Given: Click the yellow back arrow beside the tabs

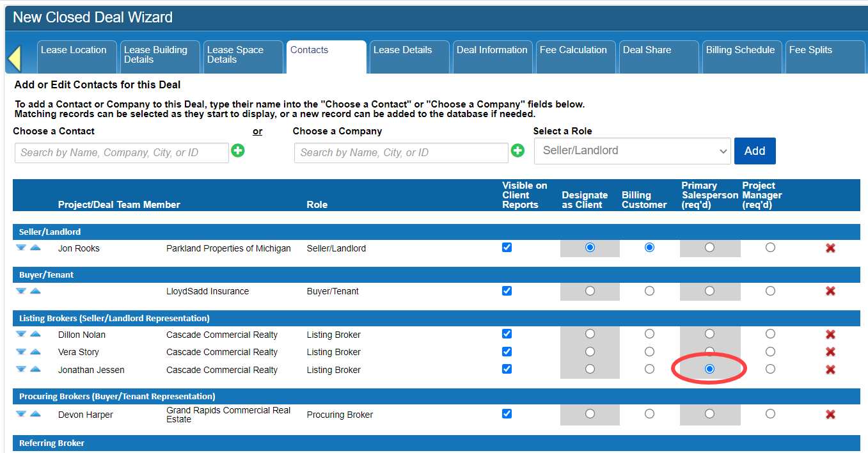Looking at the screenshot, I should (x=14, y=58).
